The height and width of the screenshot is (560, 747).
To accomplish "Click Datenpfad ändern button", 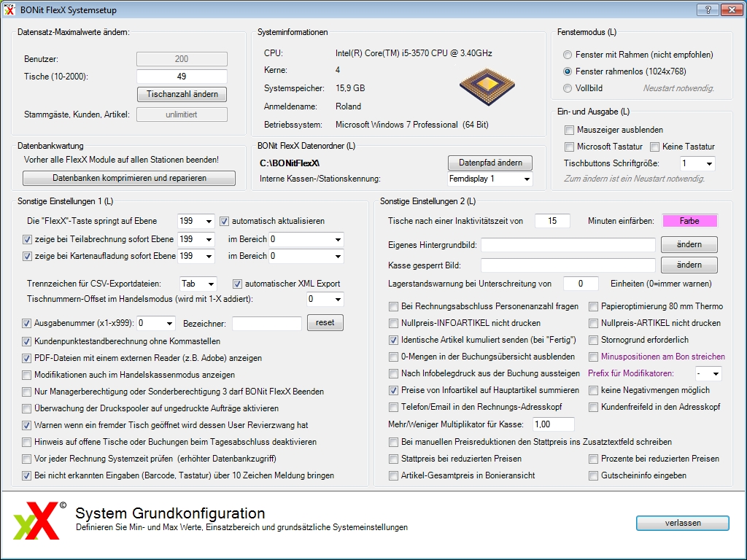I will [490, 163].
